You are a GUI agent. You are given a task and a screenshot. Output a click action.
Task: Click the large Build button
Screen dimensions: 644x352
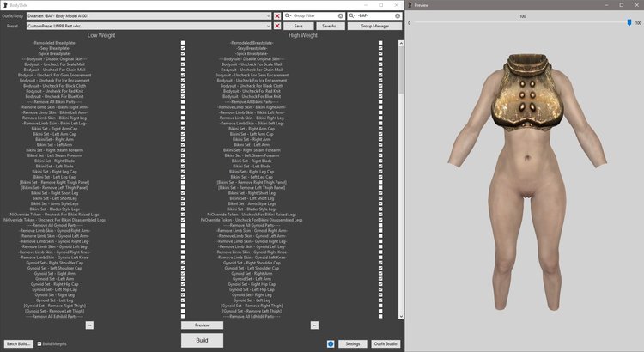(x=202, y=340)
